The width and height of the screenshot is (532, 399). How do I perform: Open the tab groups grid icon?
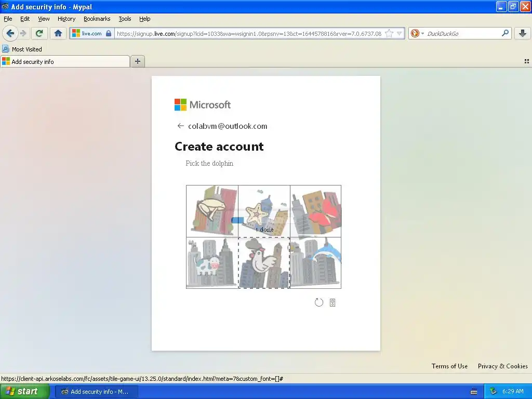pyautogui.click(x=527, y=61)
